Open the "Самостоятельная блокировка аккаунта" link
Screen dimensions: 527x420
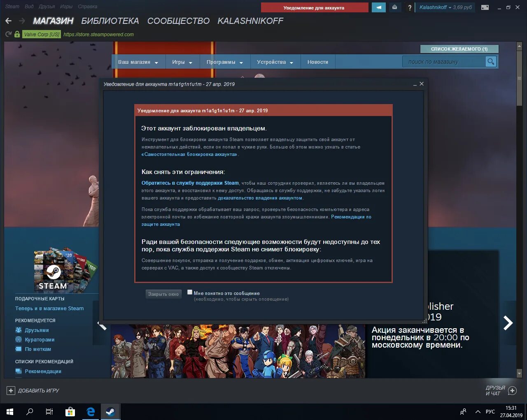click(x=189, y=154)
